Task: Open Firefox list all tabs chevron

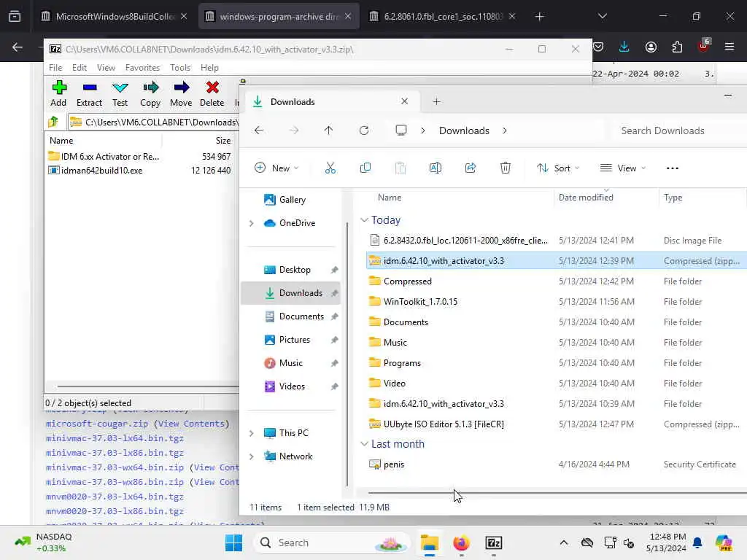Action: [602, 16]
